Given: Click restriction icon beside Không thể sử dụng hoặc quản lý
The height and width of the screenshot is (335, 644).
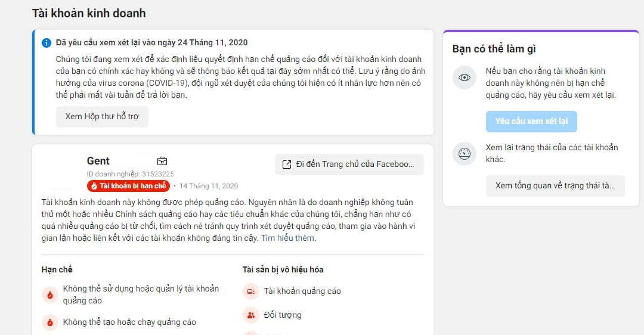Looking at the screenshot, I should coord(50,295).
